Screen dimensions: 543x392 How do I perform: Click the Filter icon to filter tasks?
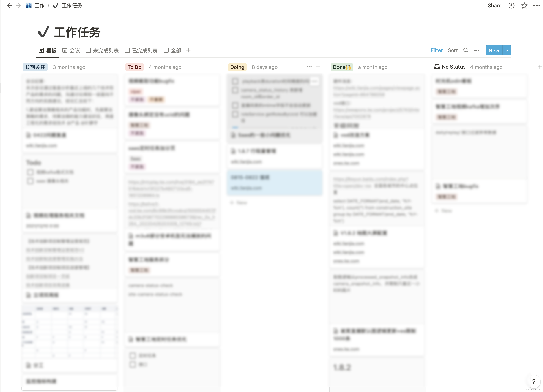tap(437, 50)
